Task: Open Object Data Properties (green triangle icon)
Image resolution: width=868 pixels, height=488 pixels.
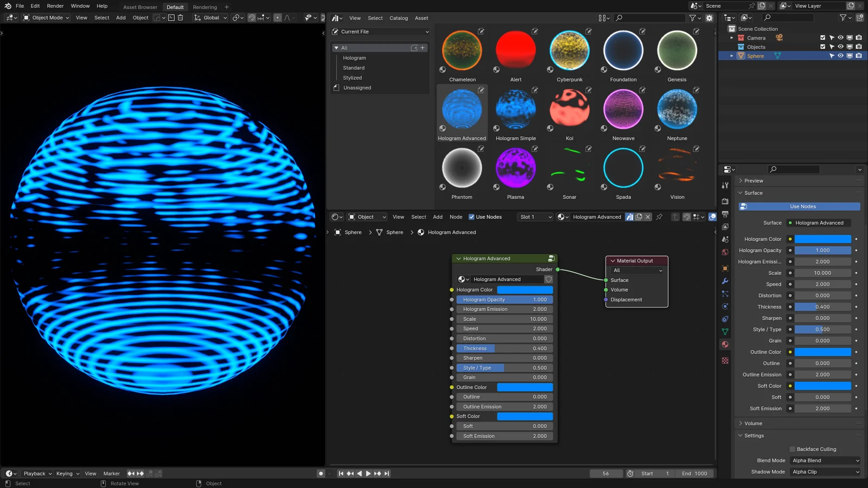Action: click(x=725, y=332)
